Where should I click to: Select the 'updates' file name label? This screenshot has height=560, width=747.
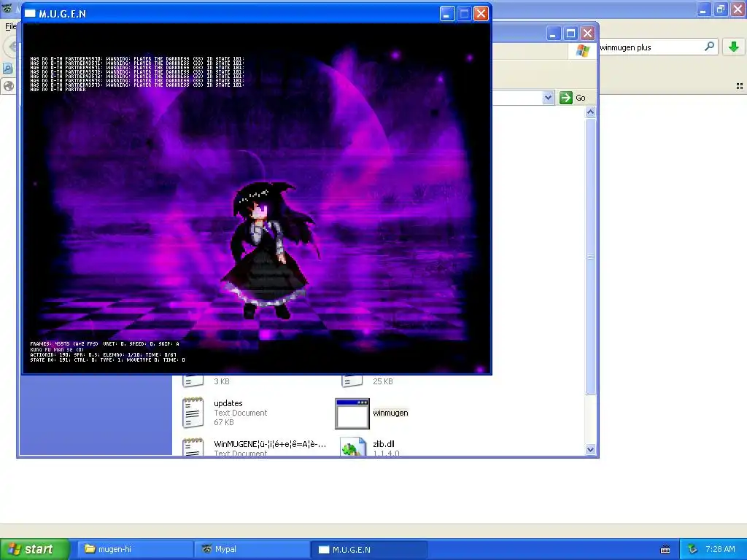point(228,403)
